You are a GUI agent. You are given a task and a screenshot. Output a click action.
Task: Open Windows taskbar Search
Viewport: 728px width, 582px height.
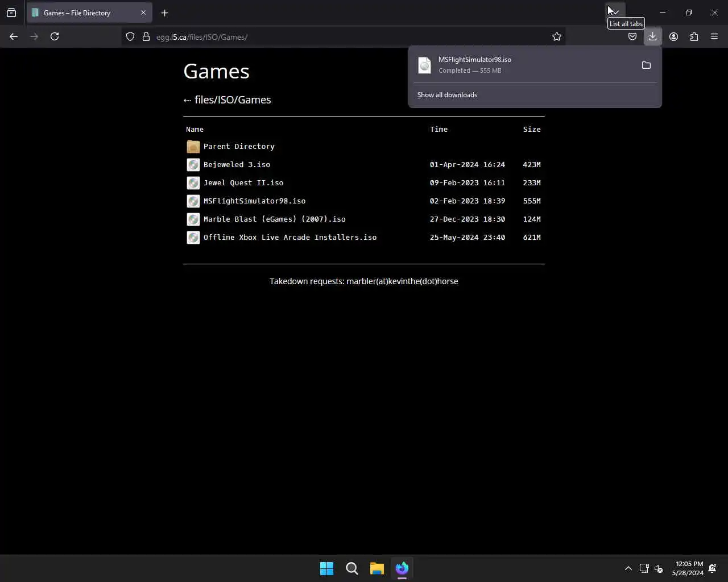[352, 568]
